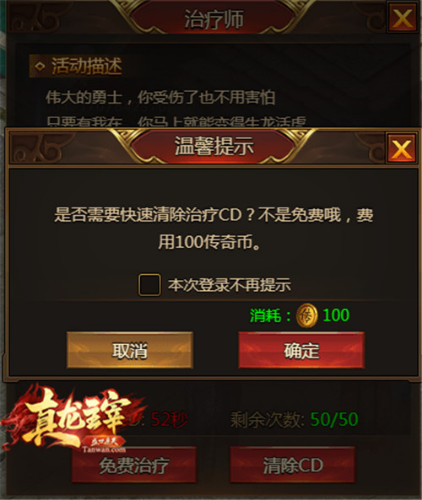The width and height of the screenshot is (422, 500).
Task: Select the 免费治疗 button
Action: (134, 465)
